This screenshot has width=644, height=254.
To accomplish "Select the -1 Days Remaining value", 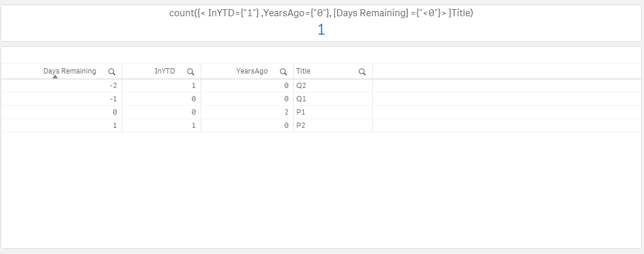I will pos(112,99).
